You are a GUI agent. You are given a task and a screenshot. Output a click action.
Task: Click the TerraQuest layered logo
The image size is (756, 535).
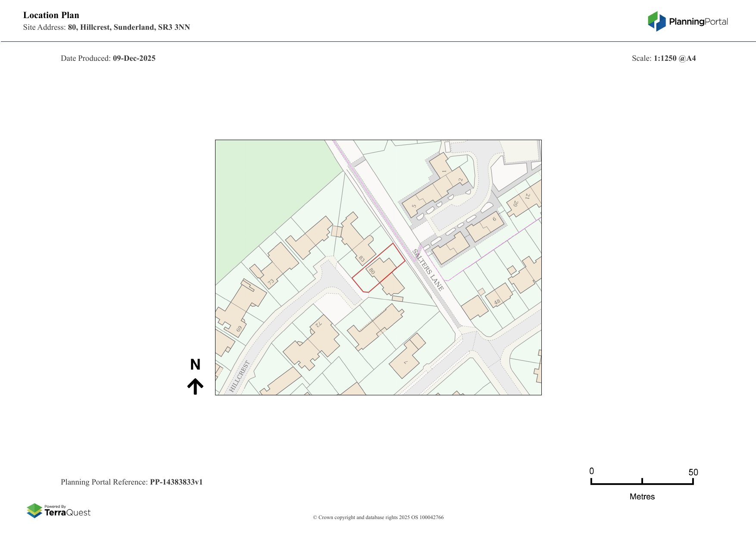point(34,510)
